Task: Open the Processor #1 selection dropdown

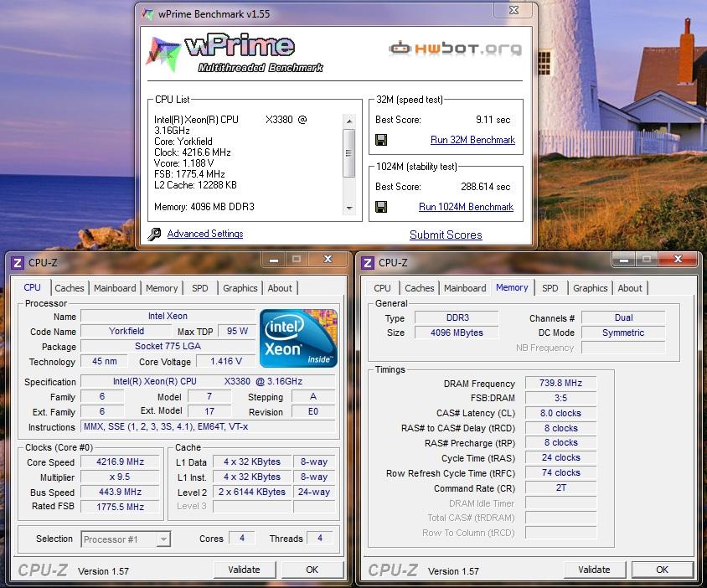Action: tap(126, 539)
